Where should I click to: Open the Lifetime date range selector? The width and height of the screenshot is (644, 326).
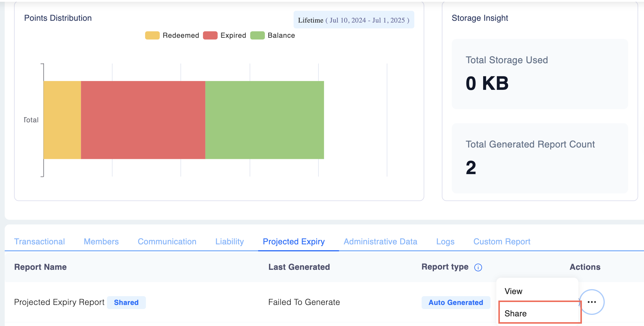tap(354, 20)
